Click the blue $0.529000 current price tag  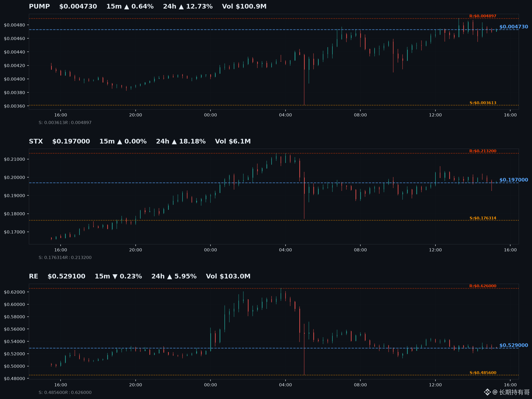point(514,345)
